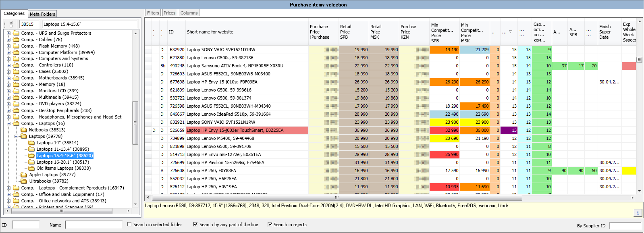The height and width of the screenshot is (233, 644).
Task: Uncheck the Search in rejects checkbox
Action: (270, 224)
